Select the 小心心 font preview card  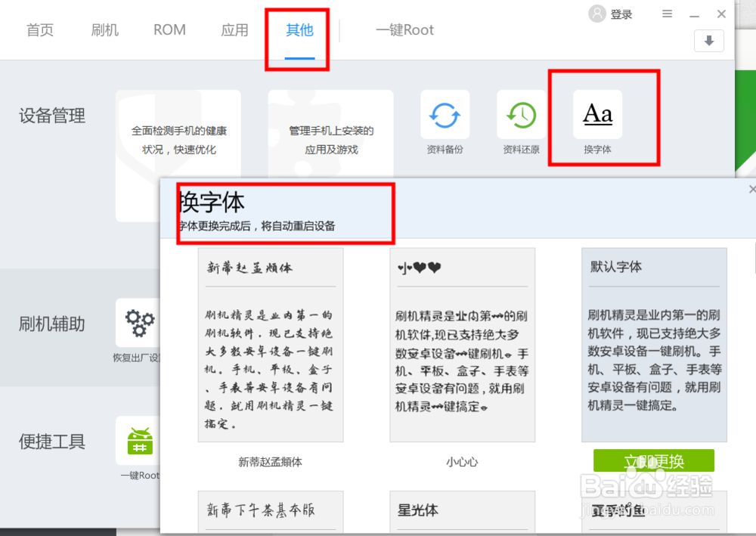click(x=463, y=345)
